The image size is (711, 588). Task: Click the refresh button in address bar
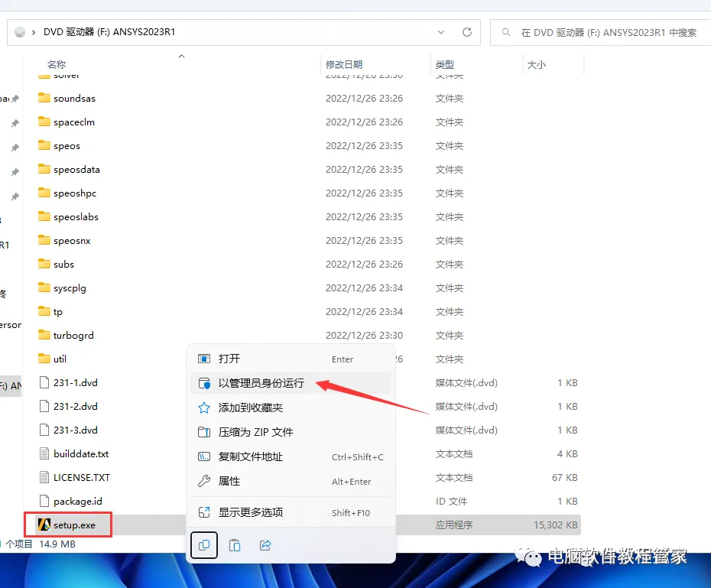(467, 32)
